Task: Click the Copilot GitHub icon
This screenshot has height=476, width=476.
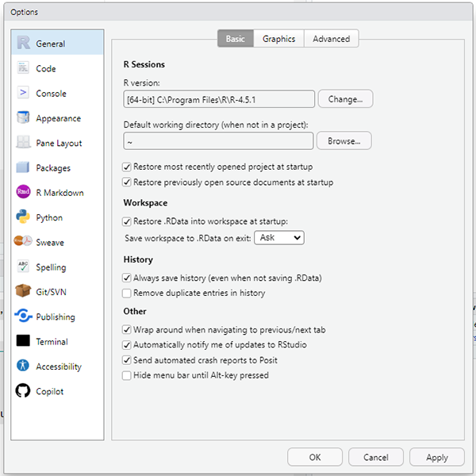Action: tap(23, 391)
